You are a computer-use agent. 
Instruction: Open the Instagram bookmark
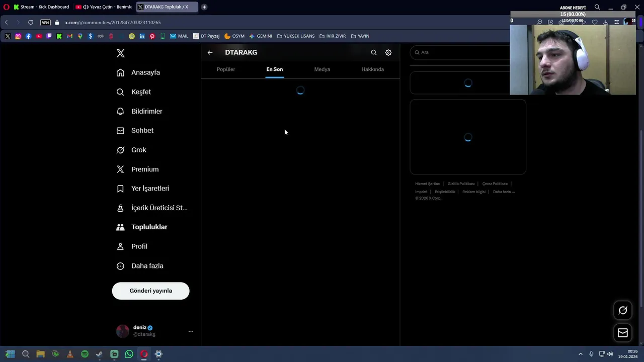click(x=18, y=36)
